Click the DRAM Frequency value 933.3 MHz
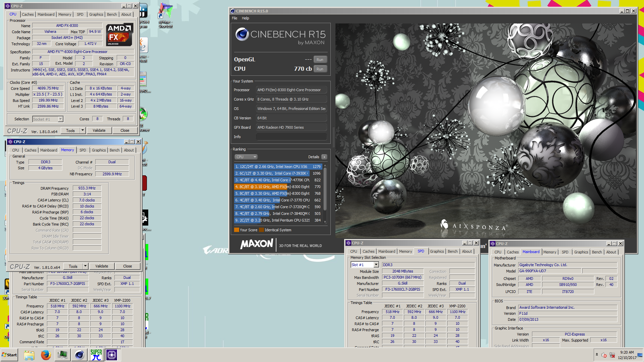This screenshot has height=362, width=644. 87,188
